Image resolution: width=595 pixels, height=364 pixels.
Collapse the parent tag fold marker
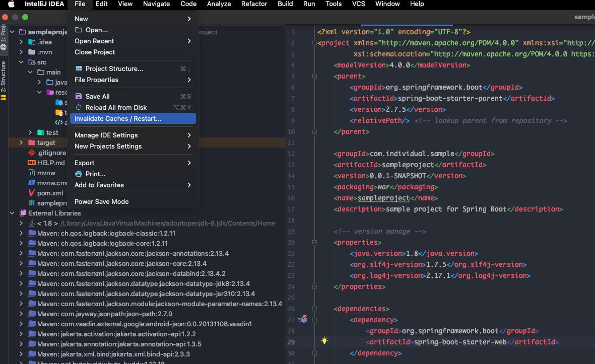(314, 76)
